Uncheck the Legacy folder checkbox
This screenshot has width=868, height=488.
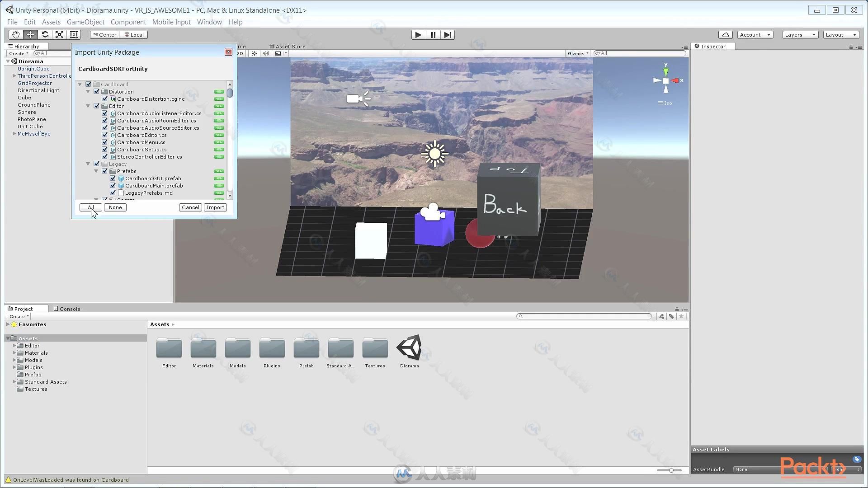pyautogui.click(x=97, y=164)
